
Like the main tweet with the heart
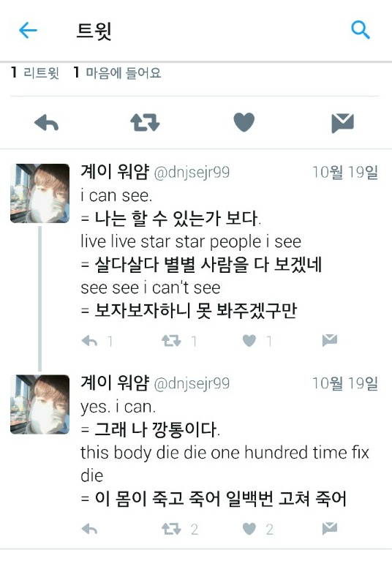coord(244,122)
